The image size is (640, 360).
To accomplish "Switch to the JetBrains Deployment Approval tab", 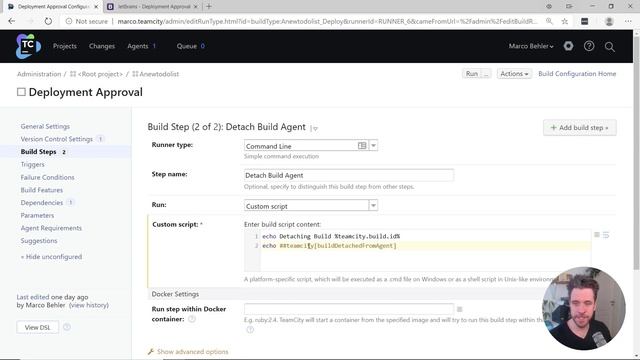I will click(153, 7).
